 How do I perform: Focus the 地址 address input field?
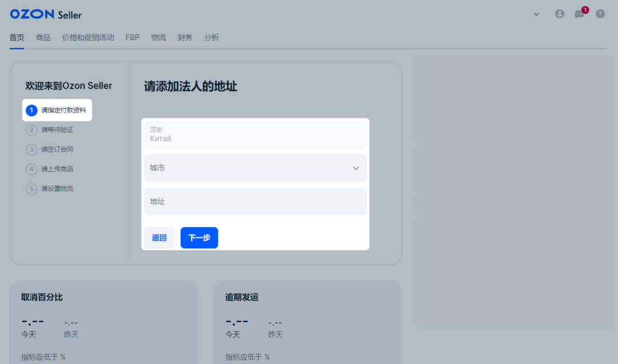pos(255,201)
